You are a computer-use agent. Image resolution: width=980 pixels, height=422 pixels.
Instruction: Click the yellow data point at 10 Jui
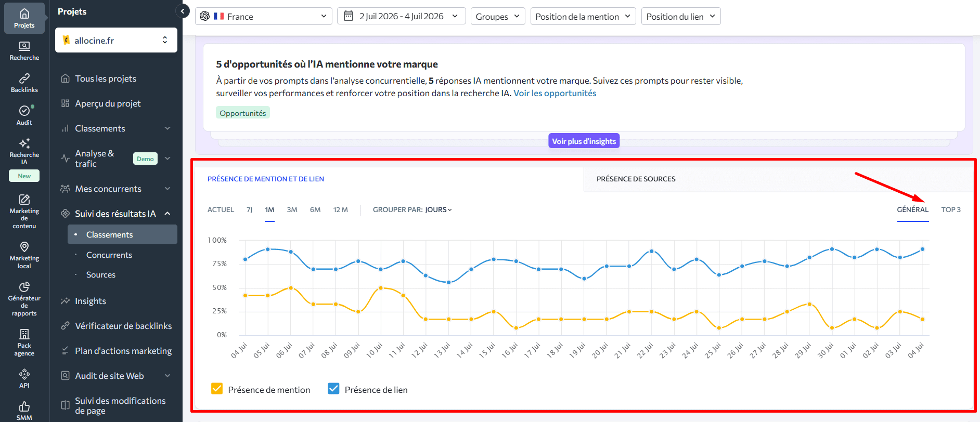pyautogui.click(x=381, y=287)
